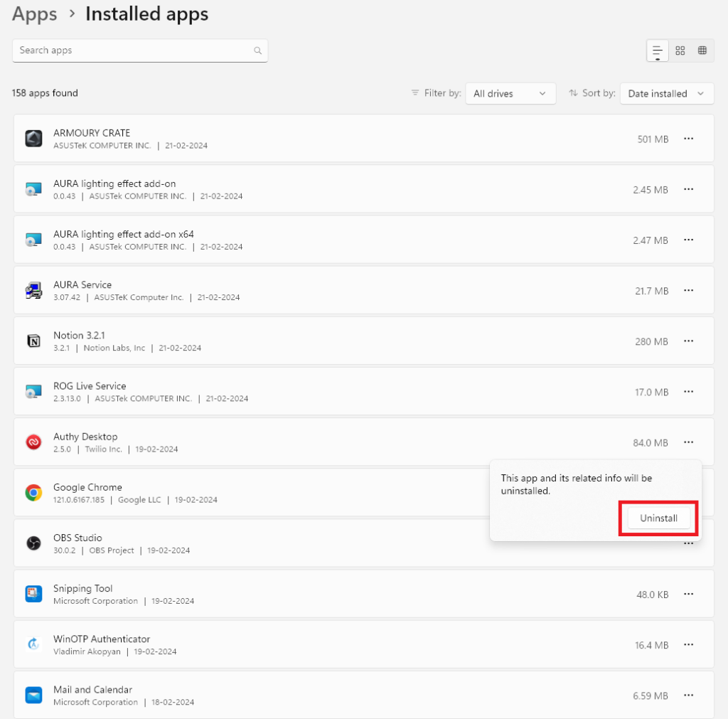Click the Sort by arrows icon
This screenshot has width=728, height=719.
(x=574, y=93)
